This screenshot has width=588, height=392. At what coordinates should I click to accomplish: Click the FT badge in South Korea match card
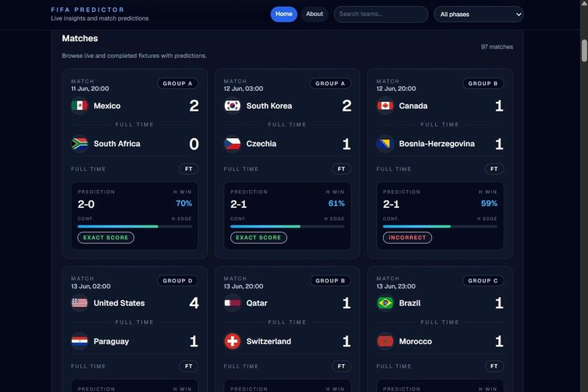click(341, 169)
